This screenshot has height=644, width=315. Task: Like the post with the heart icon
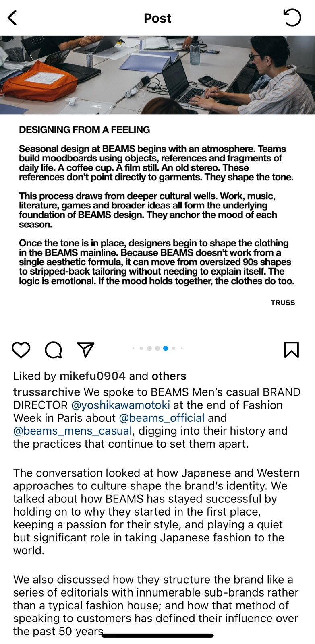pos(21,350)
